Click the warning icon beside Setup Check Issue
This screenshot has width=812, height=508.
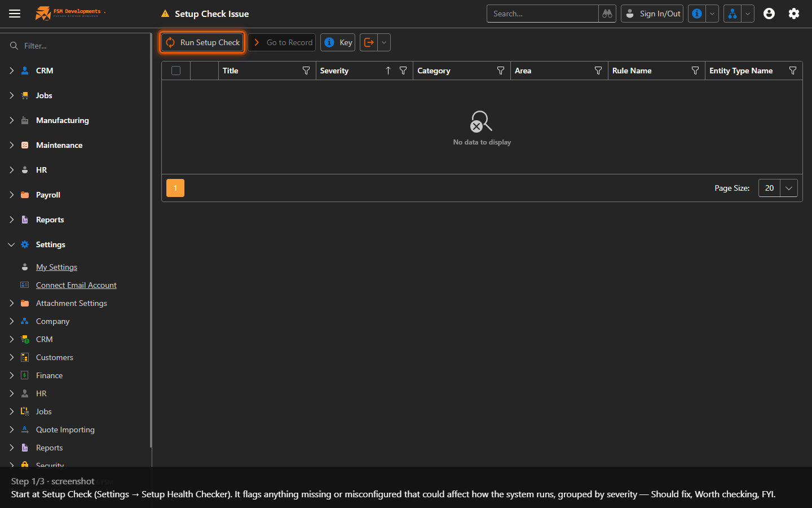(165, 14)
